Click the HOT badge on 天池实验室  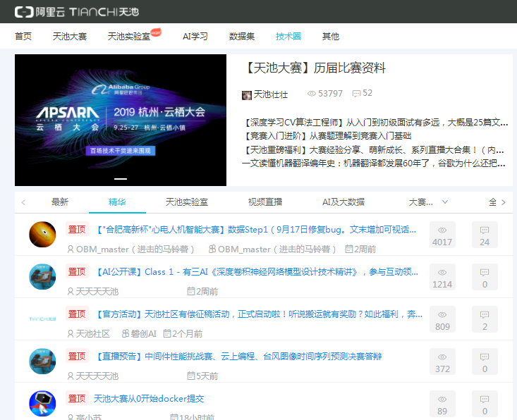(156, 32)
